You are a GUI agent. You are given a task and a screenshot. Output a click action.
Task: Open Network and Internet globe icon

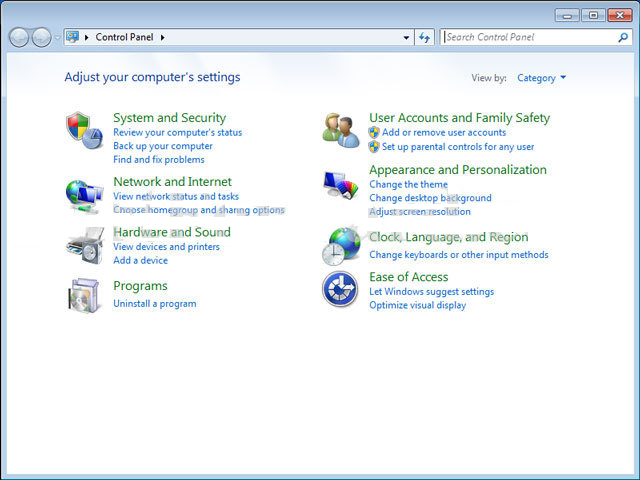(x=84, y=197)
